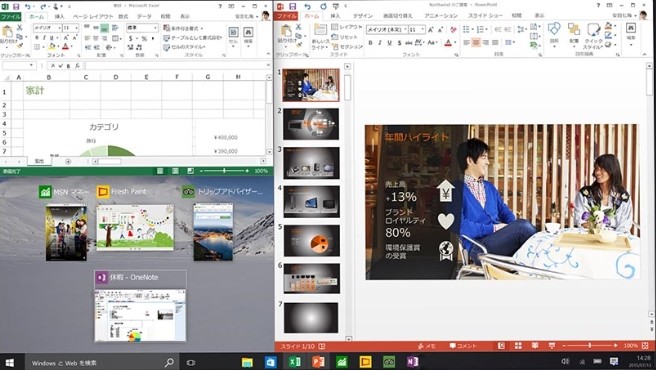Open Quick Styles in PowerPoint

click(x=593, y=35)
